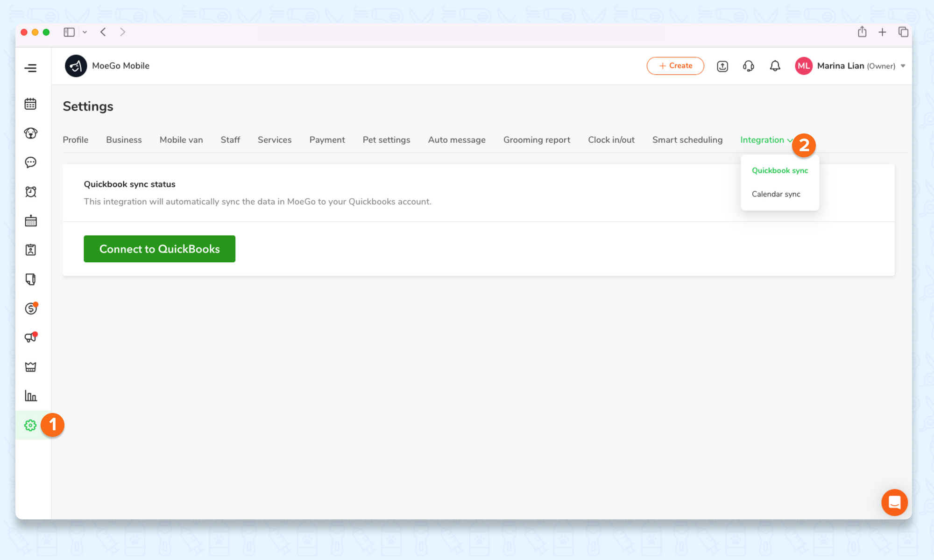Open the crown sidebar icon
The height and width of the screenshot is (560, 934).
(x=30, y=367)
